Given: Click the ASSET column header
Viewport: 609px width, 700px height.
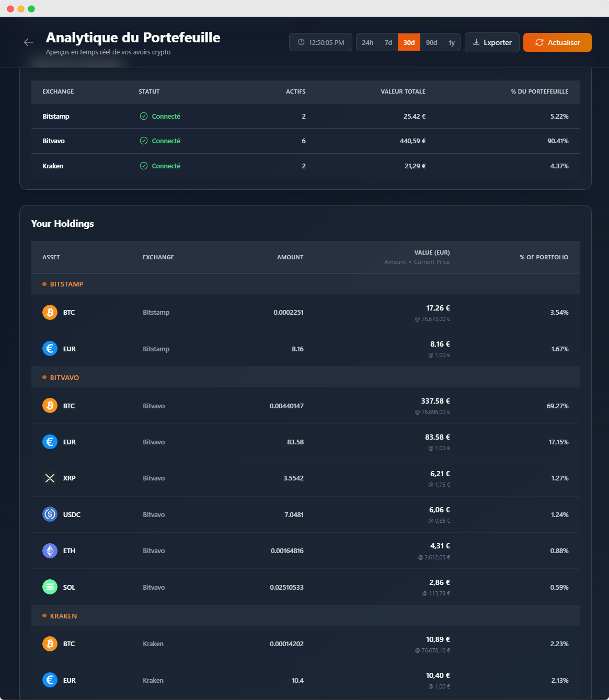Looking at the screenshot, I should (51, 257).
